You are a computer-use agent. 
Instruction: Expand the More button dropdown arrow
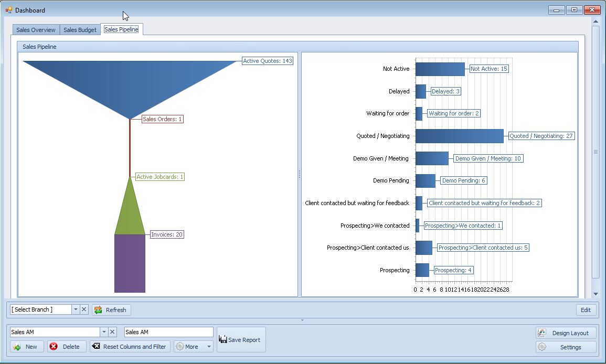coord(208,346)
